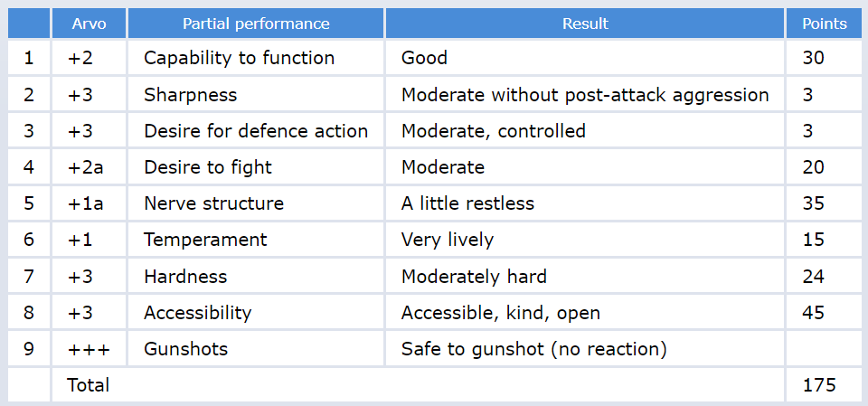Click the 'Safe to gunshot (no reaction)' result
Viewport: 868px width, 406px height.
coord(534,349)
